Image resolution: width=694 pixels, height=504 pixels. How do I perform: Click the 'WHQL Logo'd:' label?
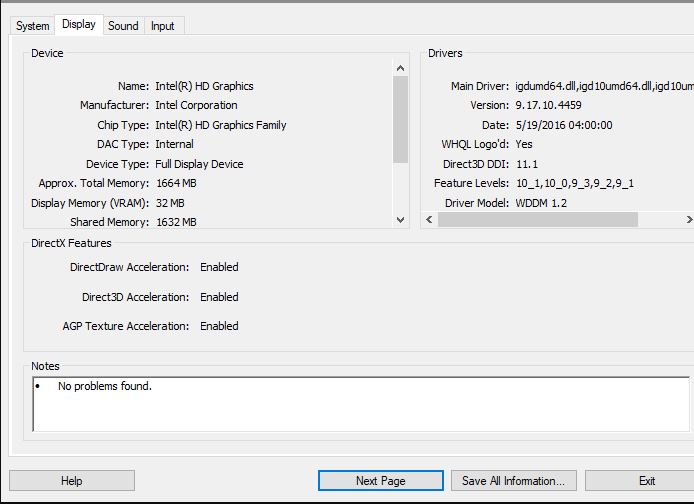[475, 144]
